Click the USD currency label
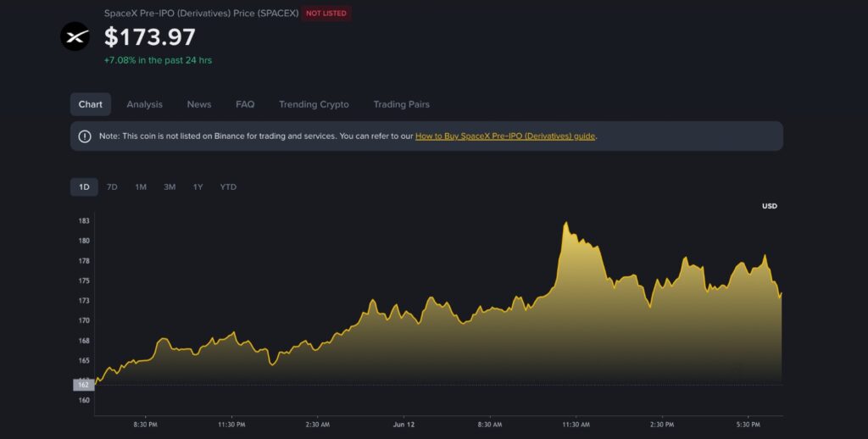Viewport: 868px width, 439px height. tap(770, 206)
